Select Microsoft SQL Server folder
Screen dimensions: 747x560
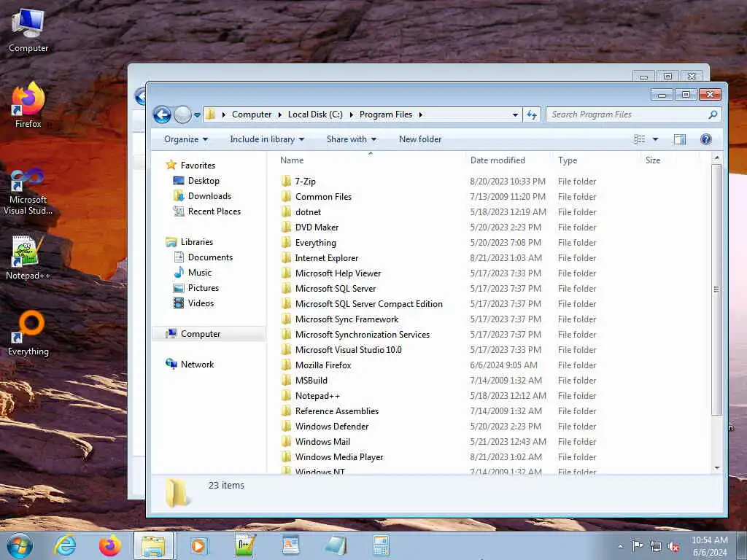coord(336,289)
